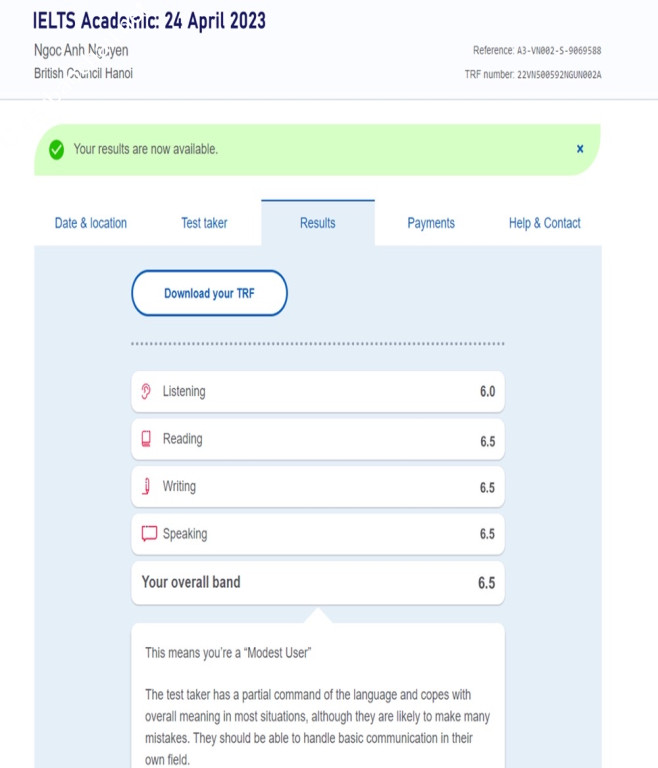Open the Help & Contact tab

544,223
